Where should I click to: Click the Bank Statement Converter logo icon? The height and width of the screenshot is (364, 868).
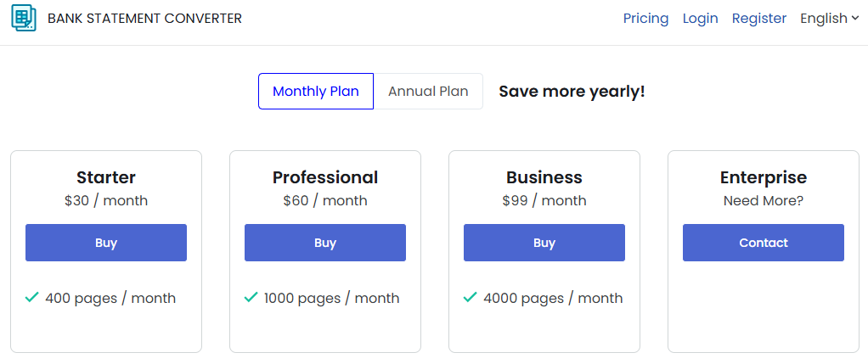(24, 18)
